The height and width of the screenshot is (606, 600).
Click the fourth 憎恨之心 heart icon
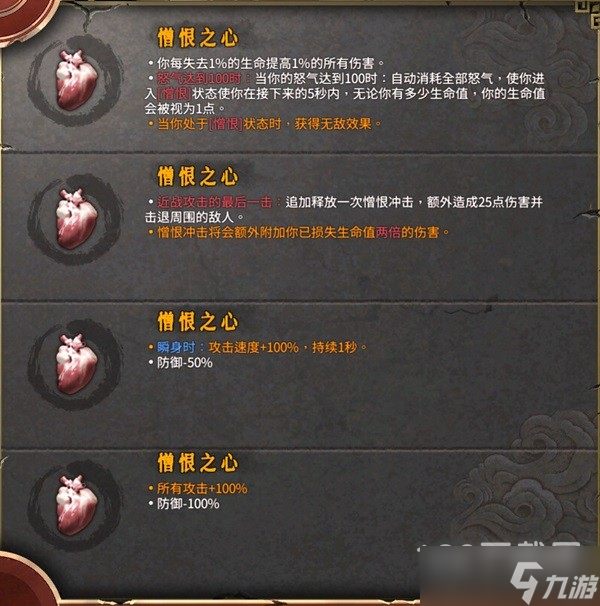tap(76, 505)
